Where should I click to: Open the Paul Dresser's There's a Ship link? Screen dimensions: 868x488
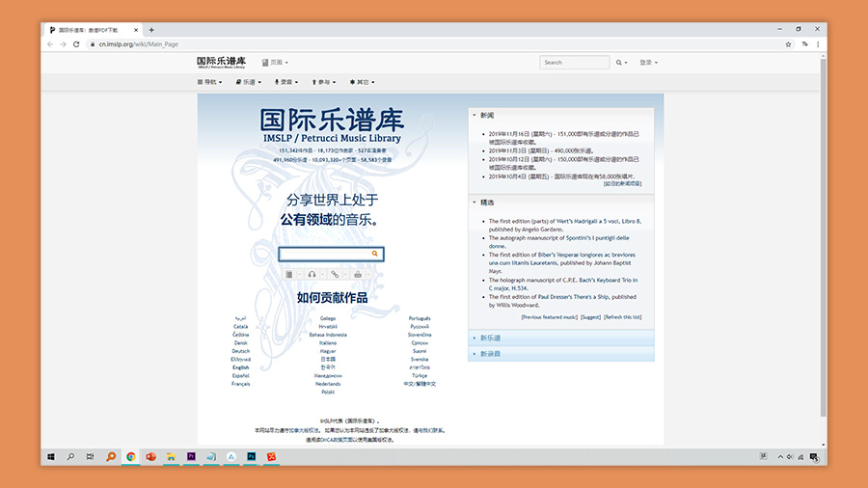click(x=573, y=297)
